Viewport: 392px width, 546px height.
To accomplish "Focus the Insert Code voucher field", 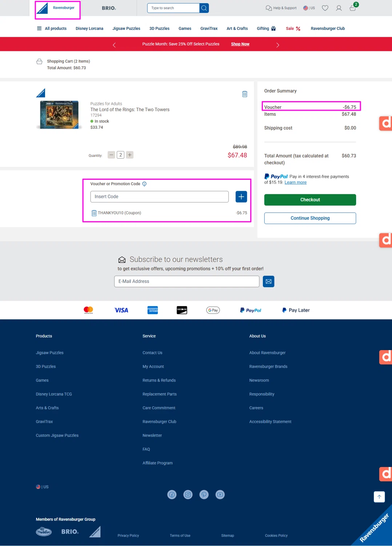I will [159, 197].
